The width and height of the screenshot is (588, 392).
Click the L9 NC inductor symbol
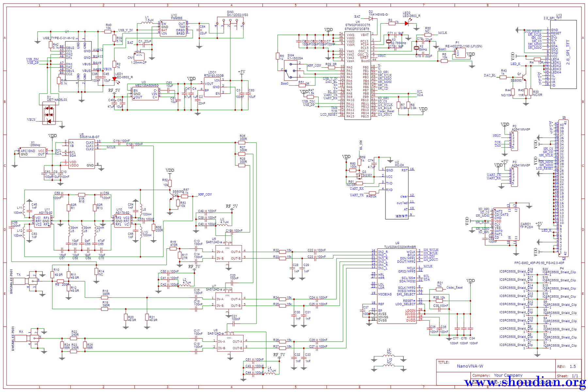(389, 356)
